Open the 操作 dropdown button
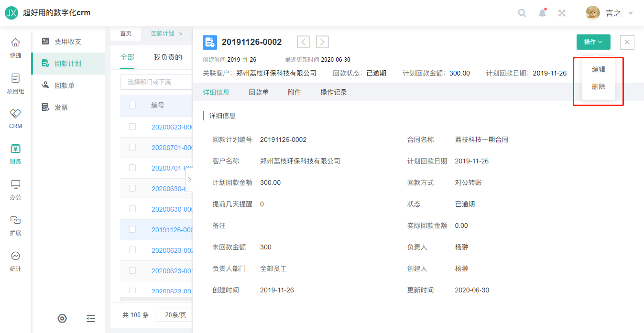644x333 pixels. point(593,42)
